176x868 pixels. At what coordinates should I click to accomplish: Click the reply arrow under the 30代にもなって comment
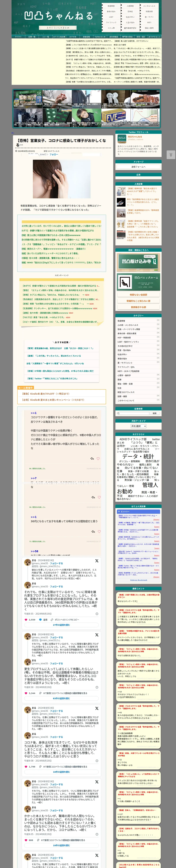(x=93, y=532)
